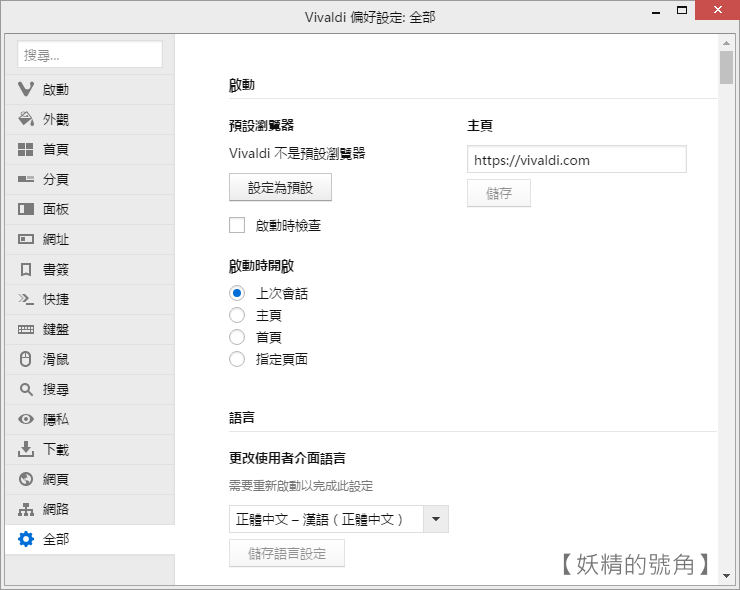Click the keyboard icon for 鍵盤
This screenshot has width=740, height=590.
[26, 329]
